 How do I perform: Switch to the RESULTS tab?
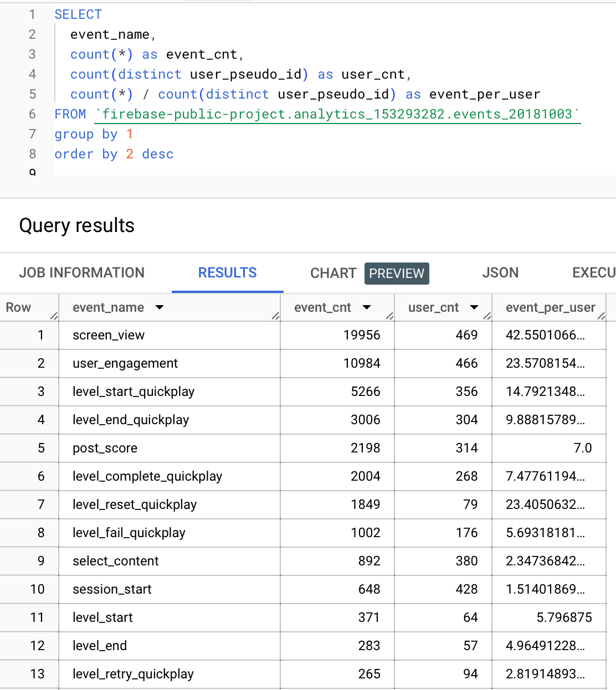pos(228,272)
